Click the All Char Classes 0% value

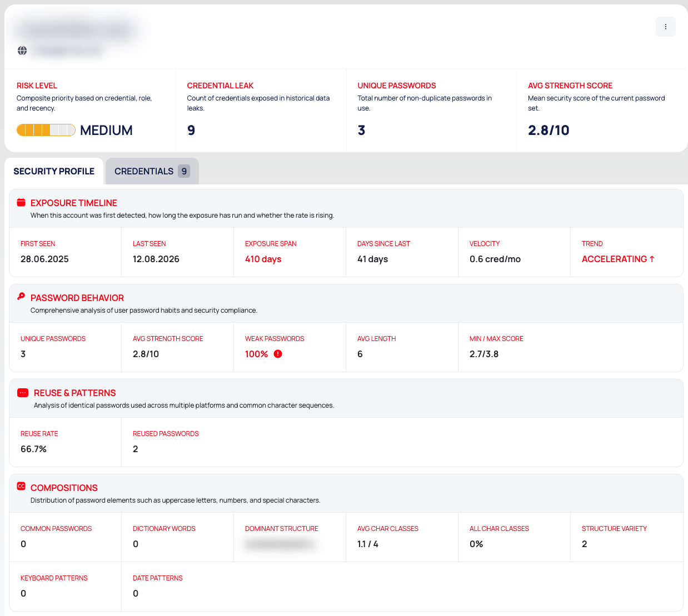476,544
